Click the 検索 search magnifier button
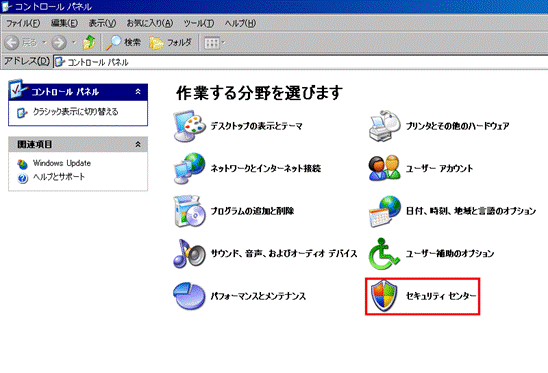The image size is (548, 373). pos(123,43)
